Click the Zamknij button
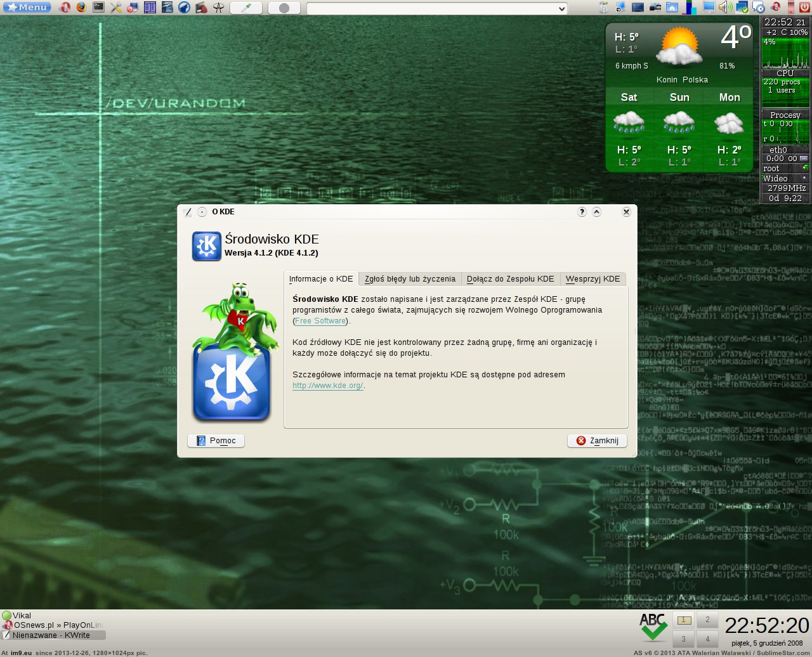This screenshot has width=812, height=657. (597, 441)
